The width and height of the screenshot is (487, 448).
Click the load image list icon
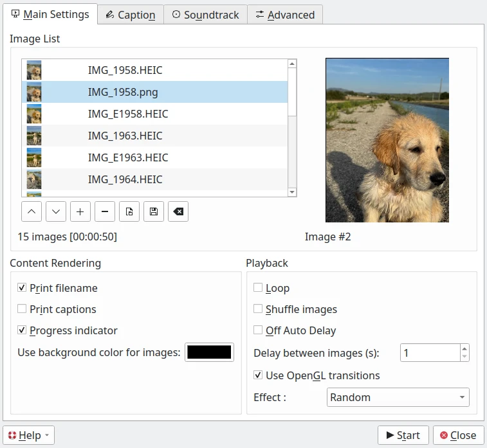pos(129,211)
